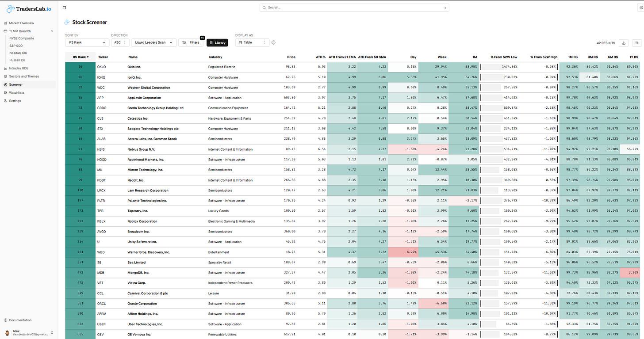This screenshot has height=339, width=644.
Task: Click Alex's avatar at the sidebar bottom
Action: point(8,332)
